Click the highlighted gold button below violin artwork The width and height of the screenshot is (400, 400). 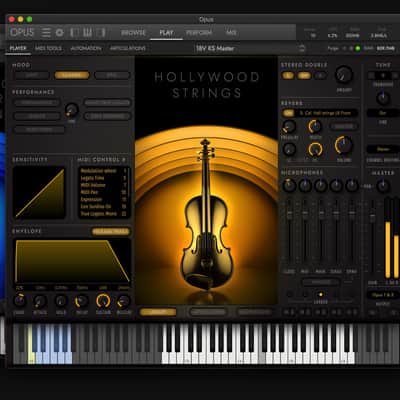(x=158, y=312)
